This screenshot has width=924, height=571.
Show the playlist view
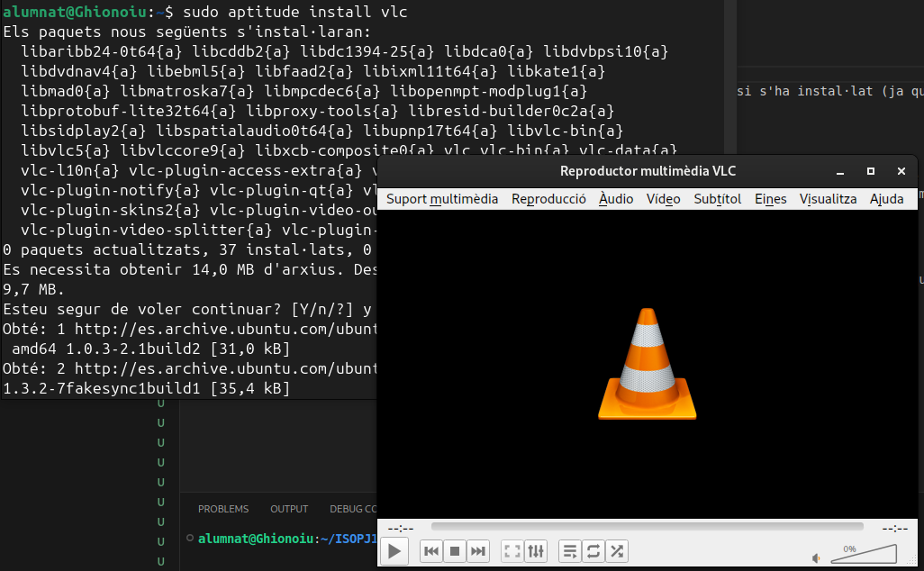coord(569,551)
